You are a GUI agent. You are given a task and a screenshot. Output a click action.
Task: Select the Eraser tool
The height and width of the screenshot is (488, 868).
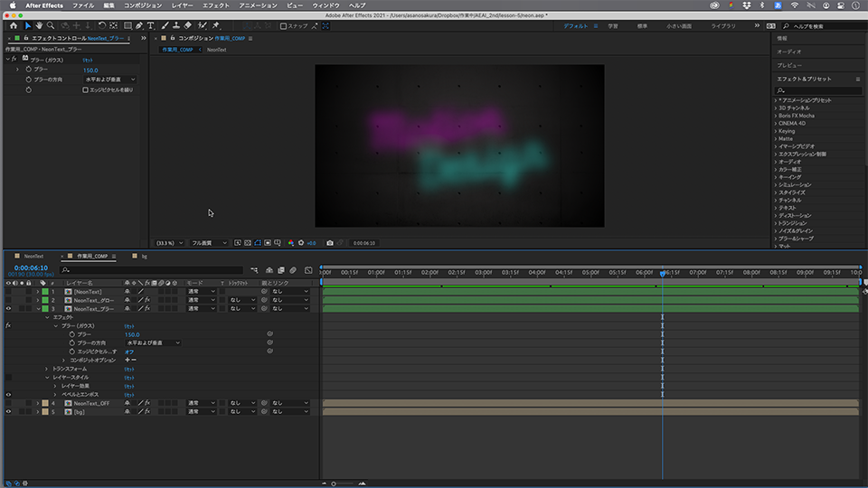tap(188, 25)
